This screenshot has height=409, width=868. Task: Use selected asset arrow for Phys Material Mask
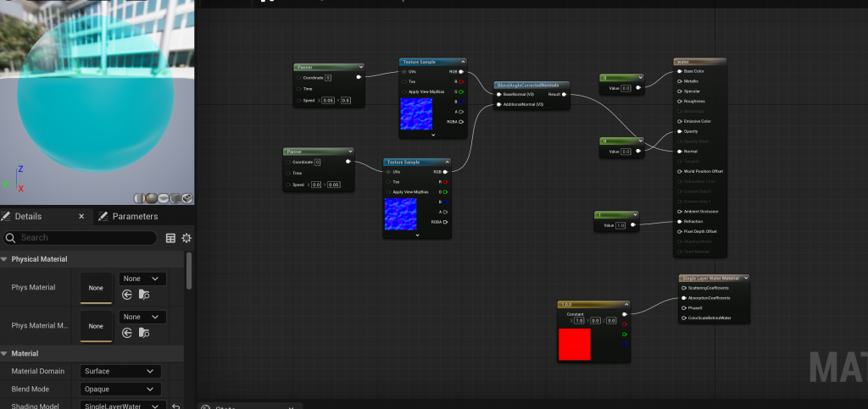click(127, 333)
